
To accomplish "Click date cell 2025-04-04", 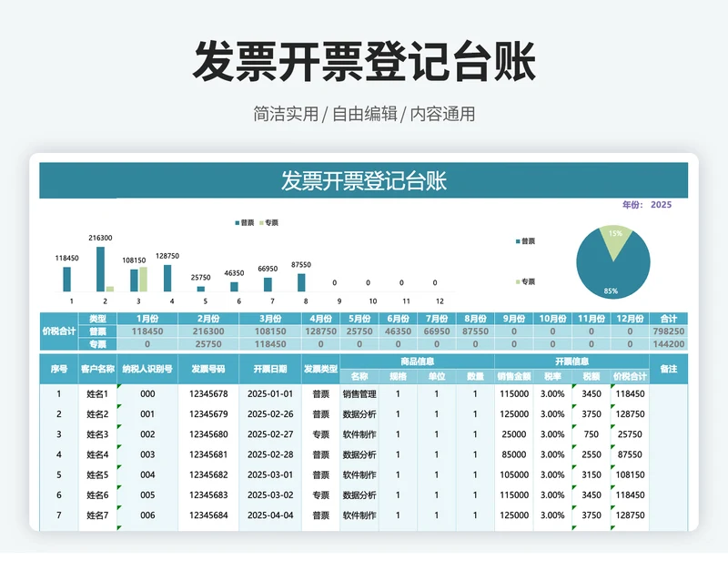I will [270, 515].
